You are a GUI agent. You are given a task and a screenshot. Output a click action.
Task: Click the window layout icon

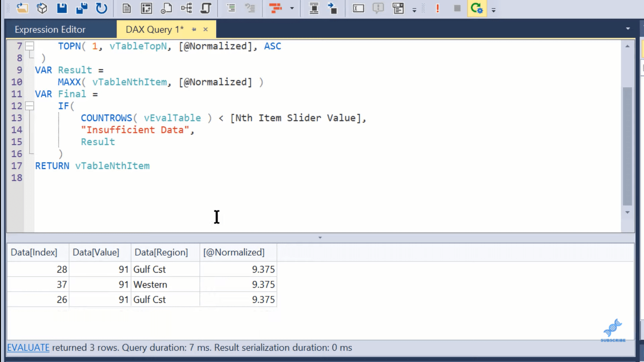tap(398, 8)
